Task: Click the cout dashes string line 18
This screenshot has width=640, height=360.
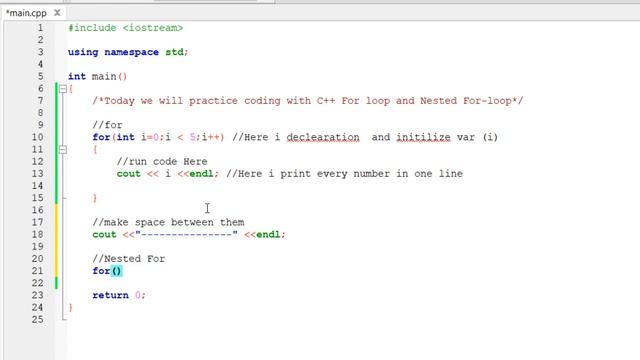Action: [189, 235]
